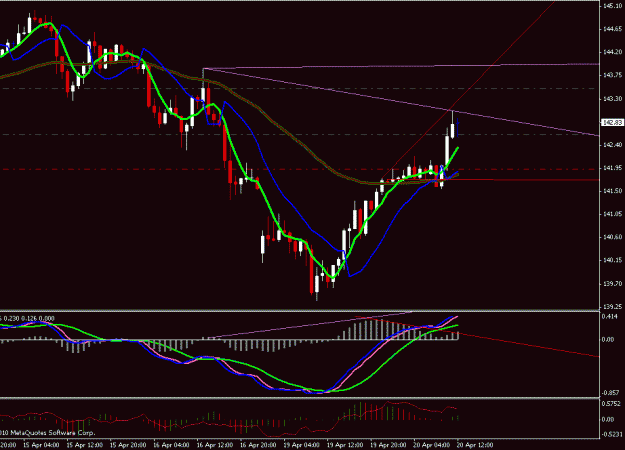Viewport: 625px width, 450px height.
Task: Click the 139.25 price scale label
Action: pyautogui.click(x=613, y=307)
